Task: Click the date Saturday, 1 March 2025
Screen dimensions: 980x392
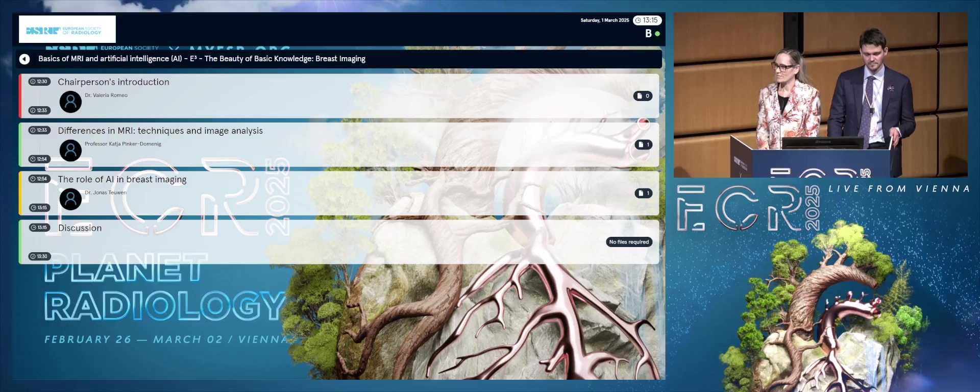Action: (605, 20)
